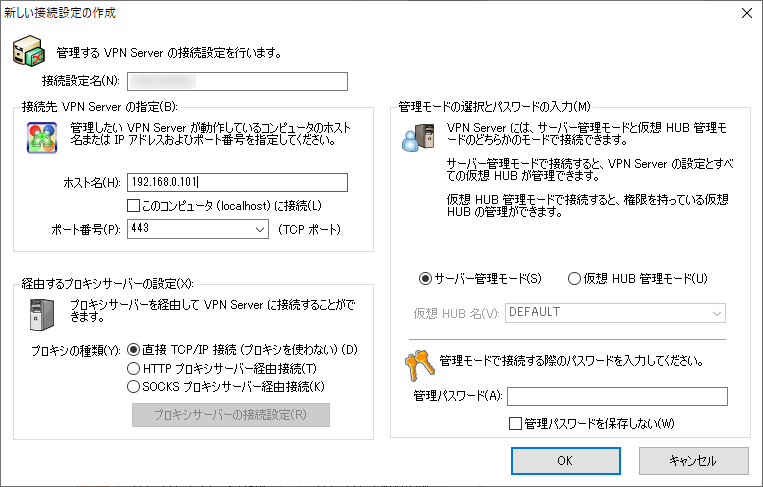Click the 仮想 HUB 名(V) label
This screenshot has height=487, width=763.
(456, 314)
